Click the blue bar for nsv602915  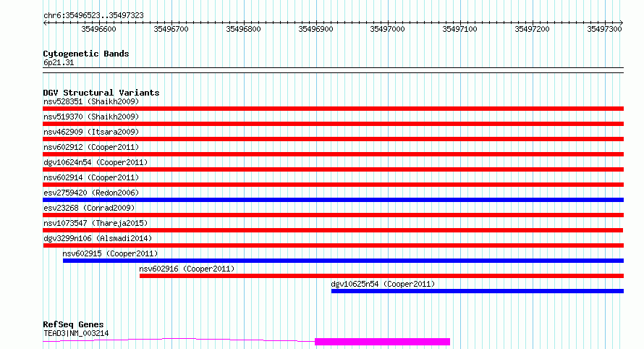(x=344, y=261)
